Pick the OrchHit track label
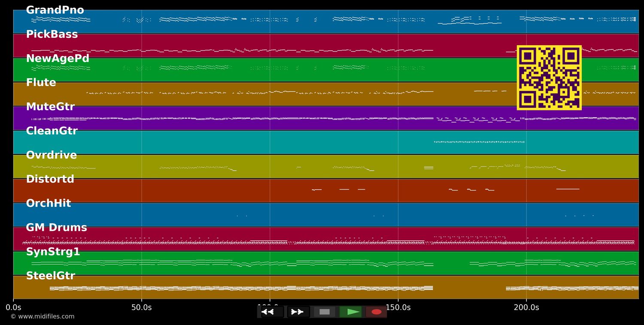Screen dimensions: 644x325 coord(48,203)
